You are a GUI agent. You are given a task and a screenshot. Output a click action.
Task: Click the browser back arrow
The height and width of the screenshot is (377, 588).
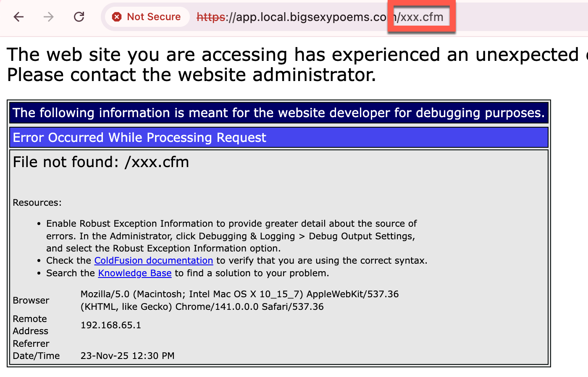[x=19, y=17]
